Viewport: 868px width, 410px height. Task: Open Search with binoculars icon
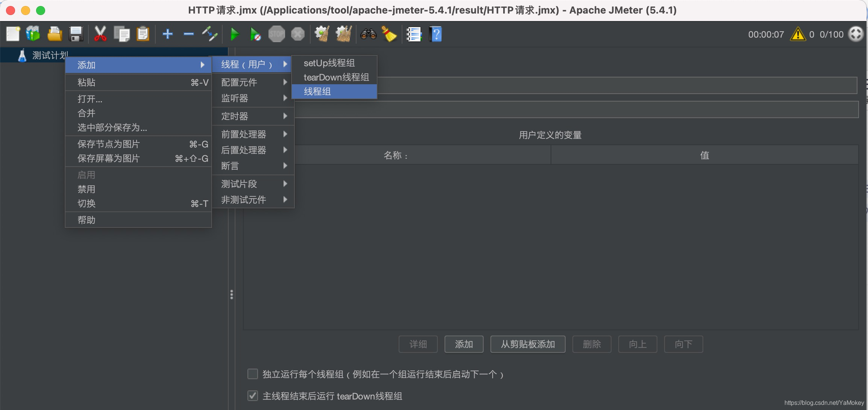[368, 34]
